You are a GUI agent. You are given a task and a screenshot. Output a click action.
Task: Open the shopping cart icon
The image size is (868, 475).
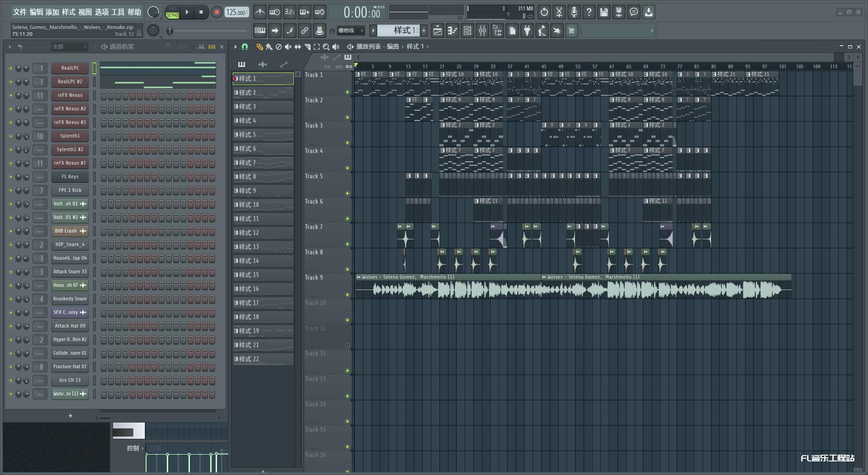(572, 31)
